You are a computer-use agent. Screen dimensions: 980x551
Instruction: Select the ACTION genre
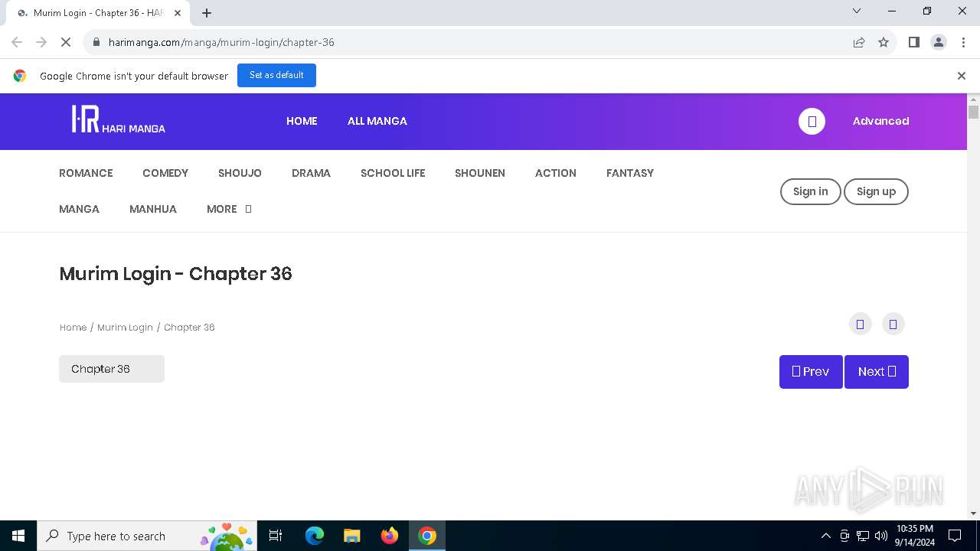coord(556,173)
